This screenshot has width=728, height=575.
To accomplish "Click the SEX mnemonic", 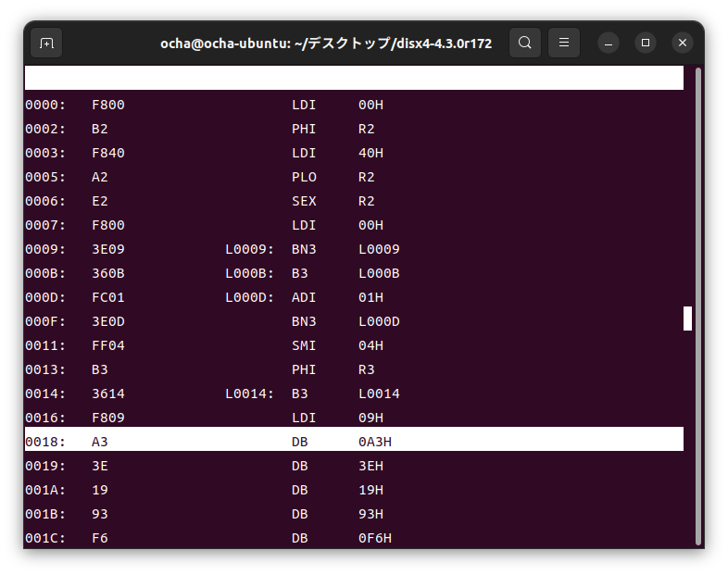I will tap(304, 202).
